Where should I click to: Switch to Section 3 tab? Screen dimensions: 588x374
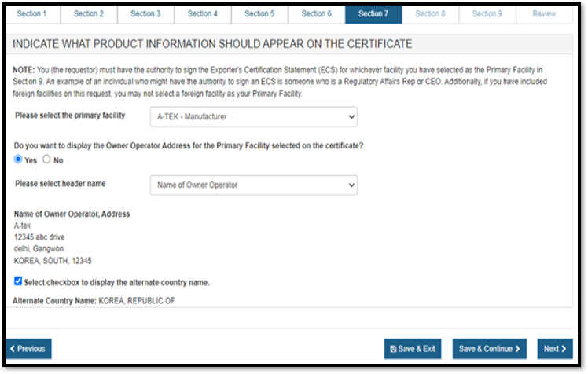click(145, 13)
